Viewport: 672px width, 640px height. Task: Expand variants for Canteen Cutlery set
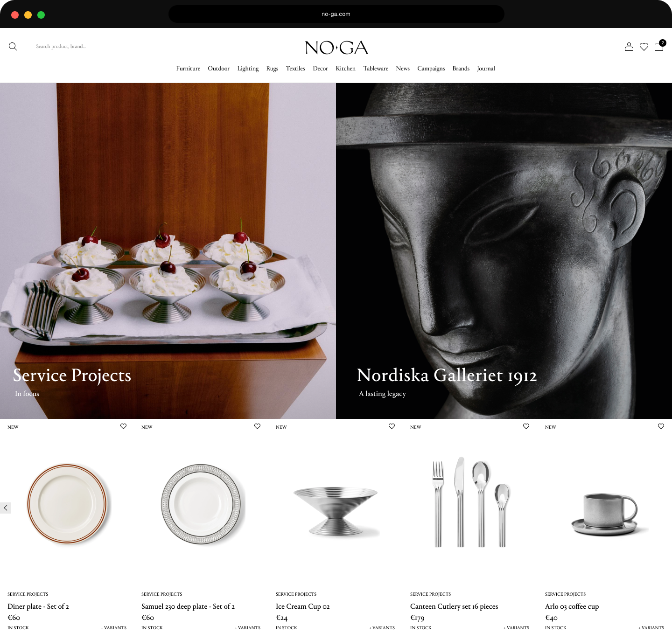pos(516,627)
